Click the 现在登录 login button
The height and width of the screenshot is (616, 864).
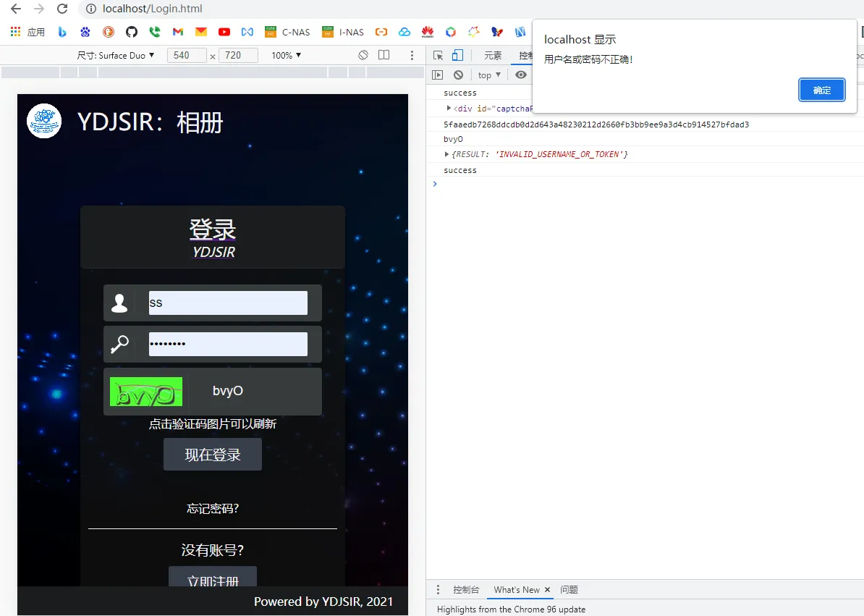[213, 455]
